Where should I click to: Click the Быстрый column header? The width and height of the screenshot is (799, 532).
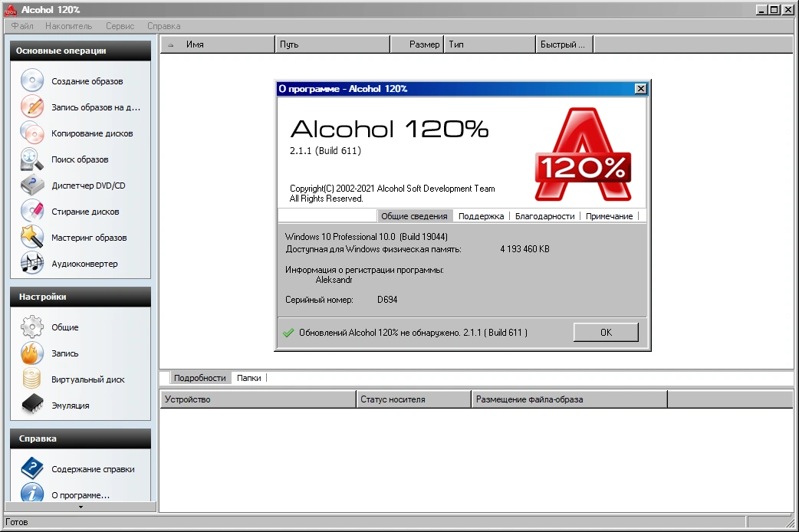(x=564, y=44)
